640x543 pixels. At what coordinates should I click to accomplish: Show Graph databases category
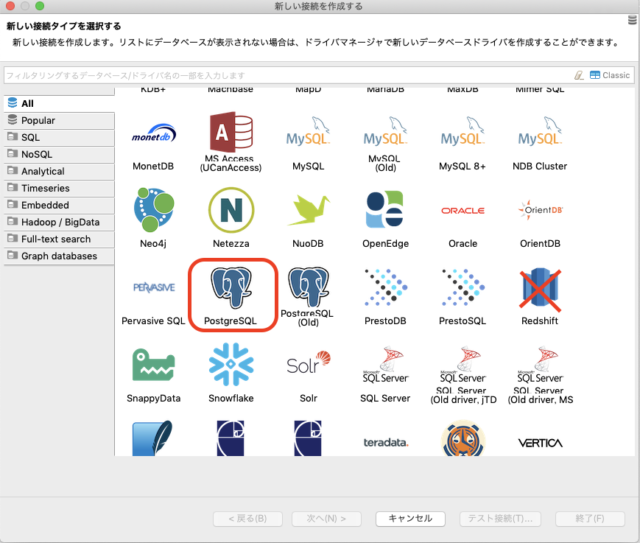click(x=59, y=256)
